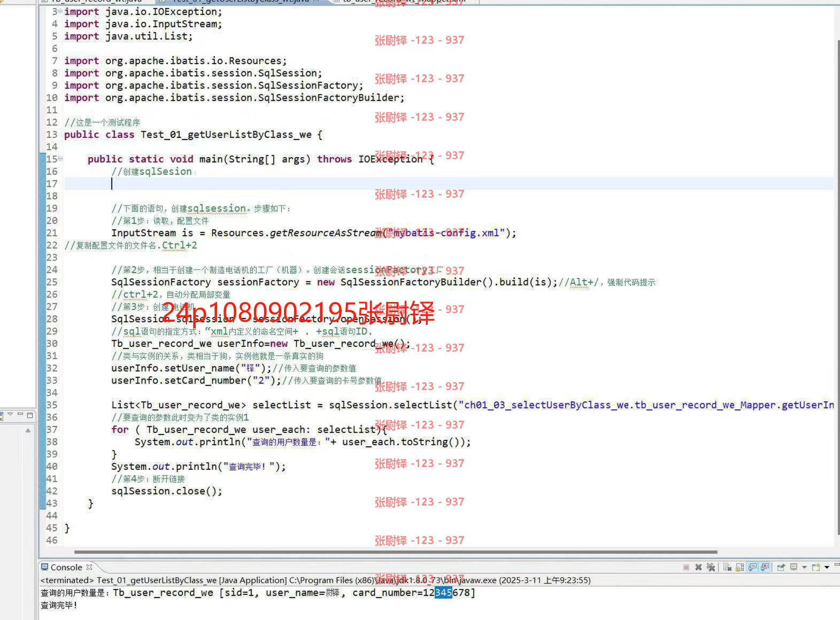Maximize the left side panel
The height and width of the screenshot is (620, 840).
(x=30, y=415)
